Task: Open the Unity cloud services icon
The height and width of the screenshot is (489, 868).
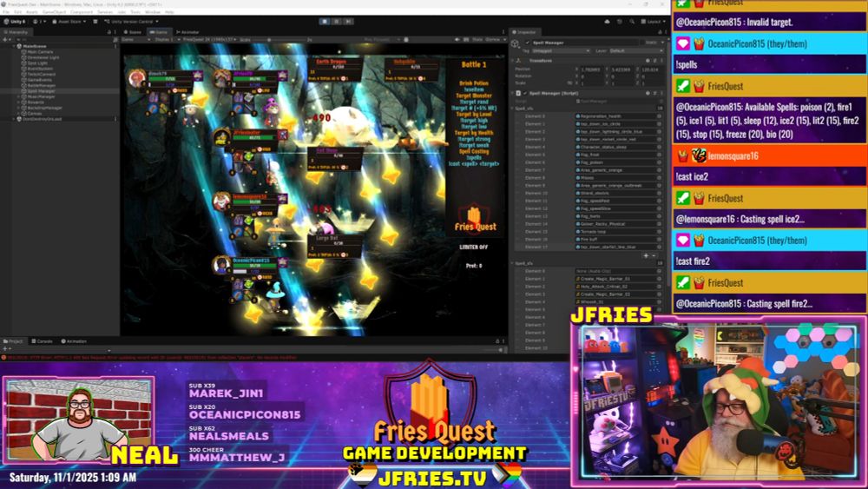Action: pyautogui.click(x=607, y=22)
